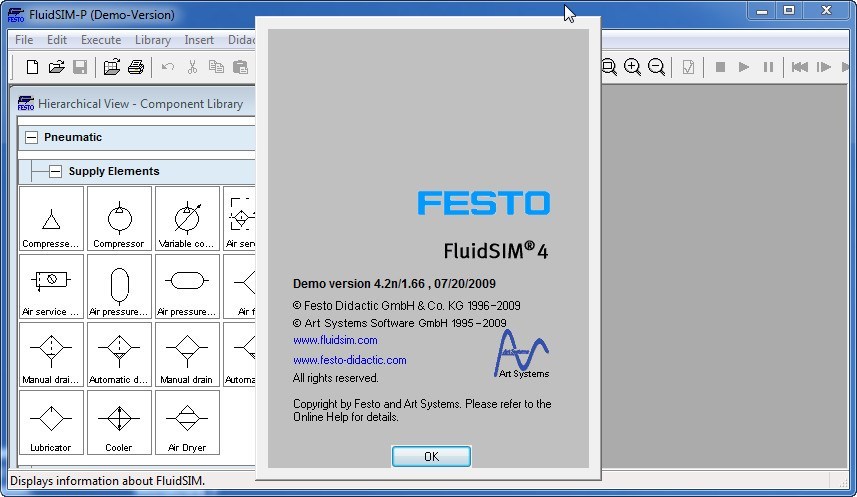Open the Execute menu
The width and height of the screenshot is (857, 497).
click(x=101, y=40)
